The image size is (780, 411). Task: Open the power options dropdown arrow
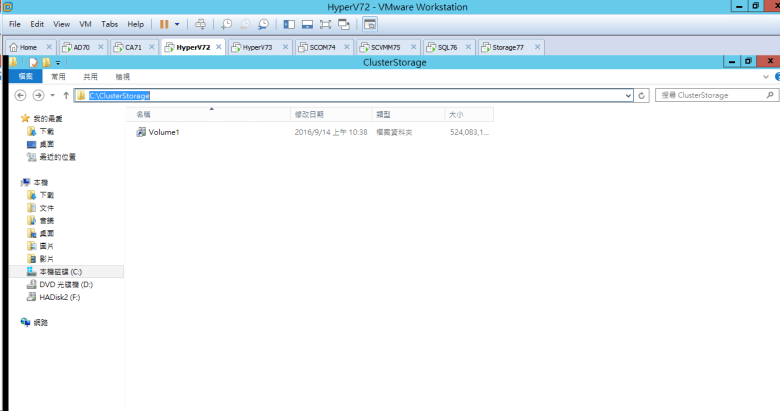pyautogui.click(x=178, y=23)
